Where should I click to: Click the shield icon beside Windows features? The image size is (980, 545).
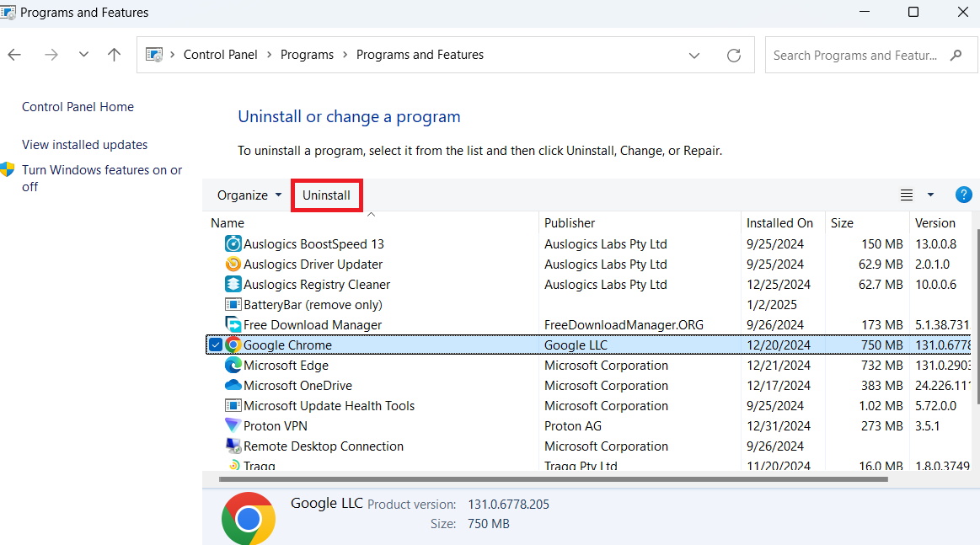coord(8,169)
